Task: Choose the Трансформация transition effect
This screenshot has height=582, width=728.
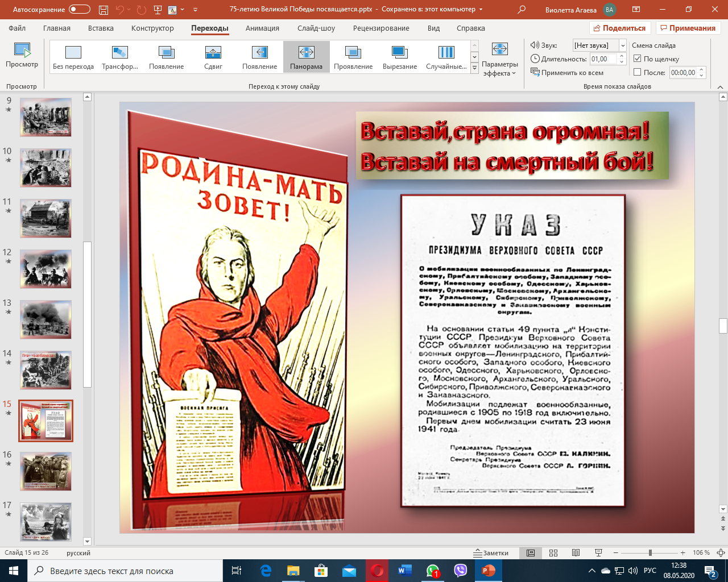Action: [119, 57]
